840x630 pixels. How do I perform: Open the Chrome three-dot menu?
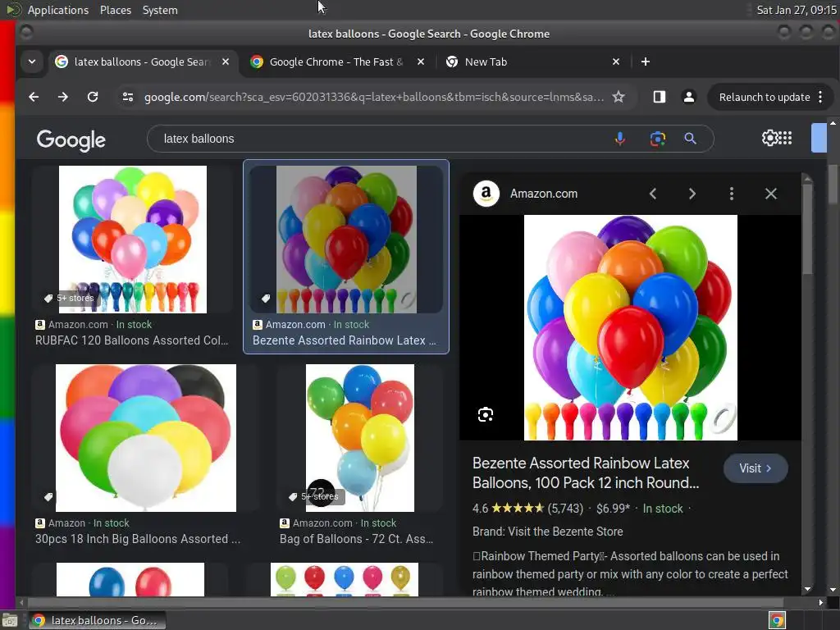820,97
